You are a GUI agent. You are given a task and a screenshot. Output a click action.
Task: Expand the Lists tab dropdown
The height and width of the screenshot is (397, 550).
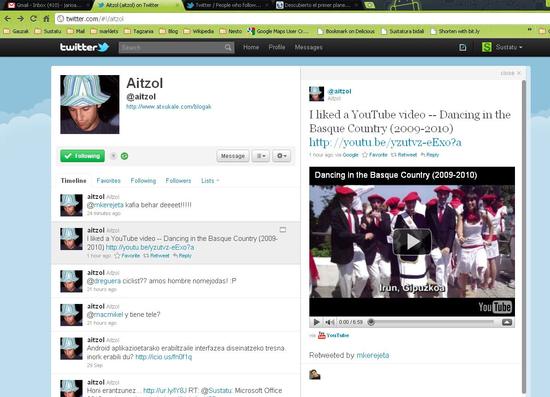click(210, 181)
